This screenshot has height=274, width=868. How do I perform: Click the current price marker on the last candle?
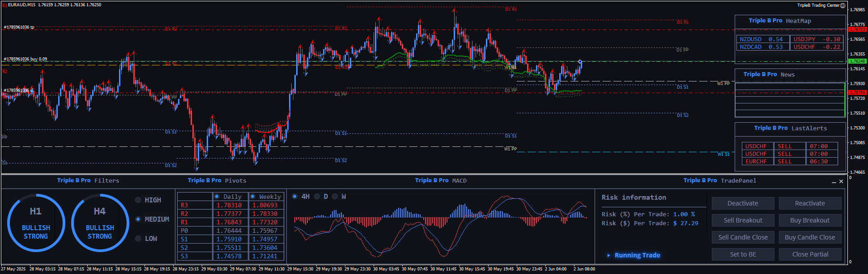click(580, 62)
